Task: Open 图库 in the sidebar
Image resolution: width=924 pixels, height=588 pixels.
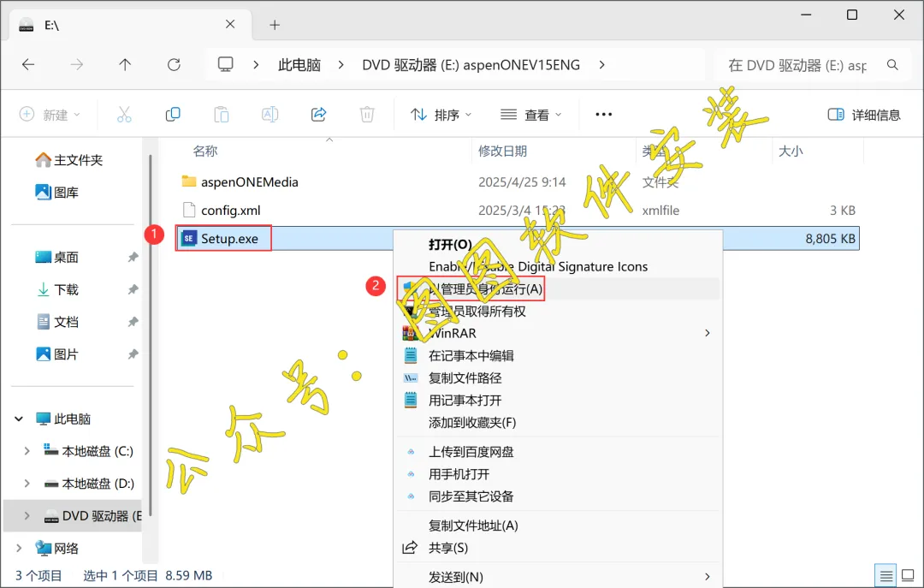Action: pyautogui.click(x=57, y=193)
